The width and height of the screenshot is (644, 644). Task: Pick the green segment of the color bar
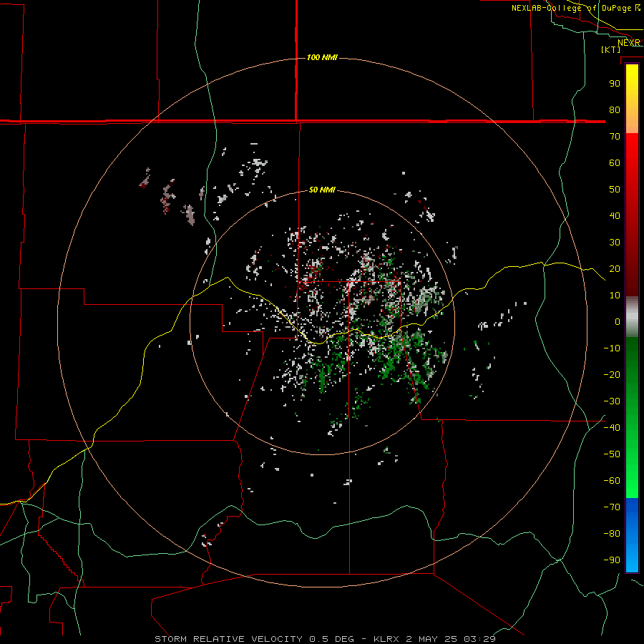(632, 418)
